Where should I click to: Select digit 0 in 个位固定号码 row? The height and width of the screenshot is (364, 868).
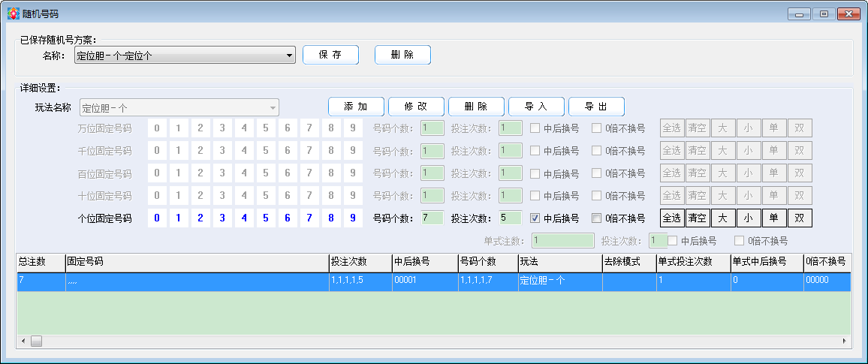coord(157,218)
